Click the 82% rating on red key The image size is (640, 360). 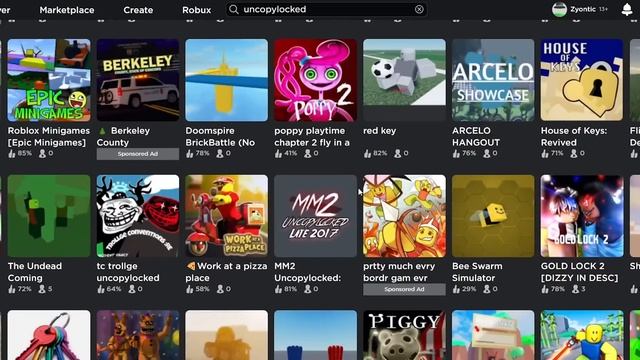(380, 153)
